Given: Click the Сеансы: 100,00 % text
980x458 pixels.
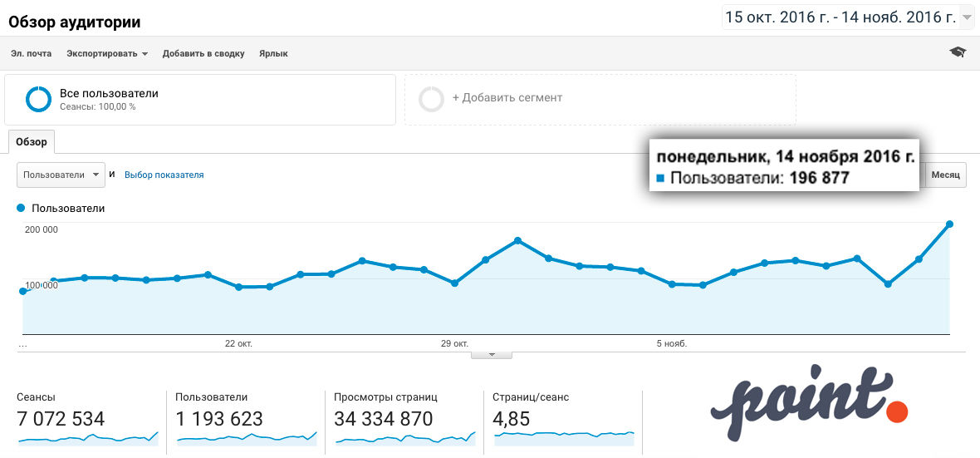Looking at the screenshot, I should 97,107.
